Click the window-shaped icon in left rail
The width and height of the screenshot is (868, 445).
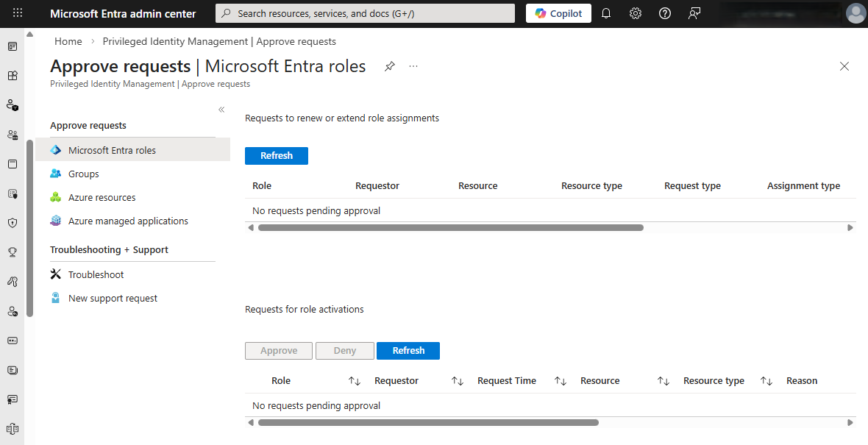pos(13,164)
